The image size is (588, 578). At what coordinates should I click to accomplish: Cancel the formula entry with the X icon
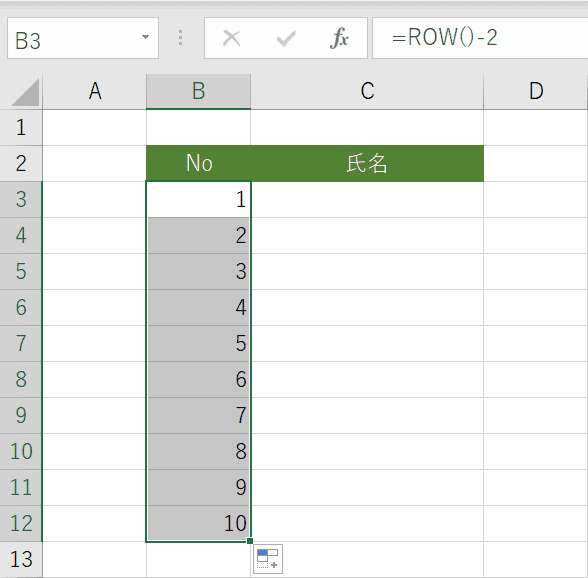pyautogui.click(x=231, y=38)
